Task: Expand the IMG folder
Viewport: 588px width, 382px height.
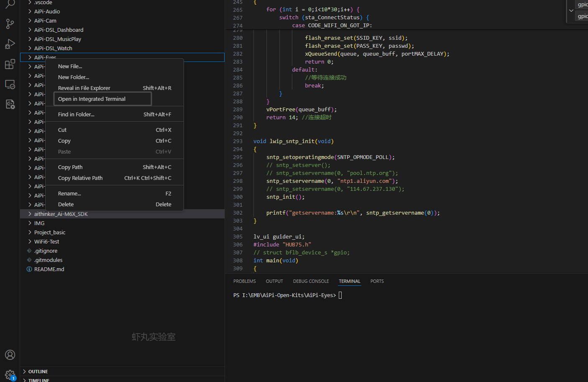Action: click(x=30, y=223)
